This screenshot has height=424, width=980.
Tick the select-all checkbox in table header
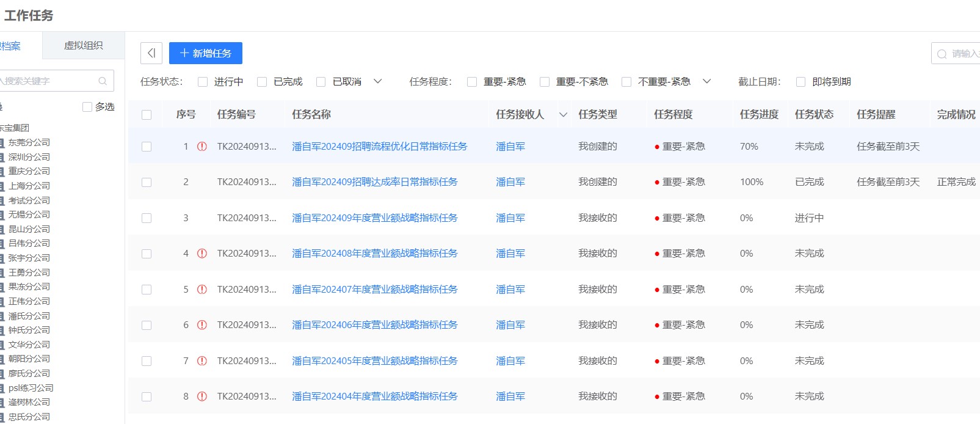click(147, 115)
